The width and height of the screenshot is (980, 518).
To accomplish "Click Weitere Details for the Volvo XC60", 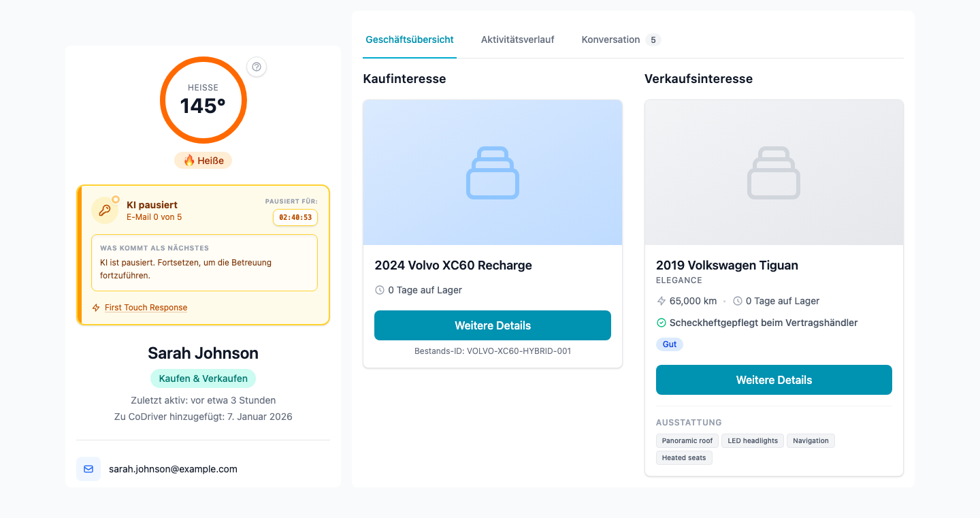I will pos(493,325).
